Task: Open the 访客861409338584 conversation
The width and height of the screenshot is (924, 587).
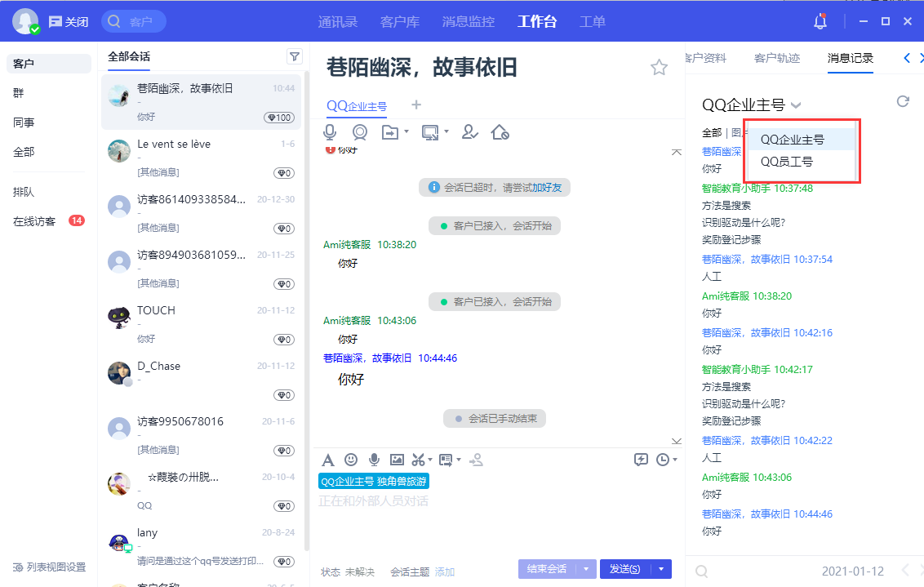Action: click(201, 213)
